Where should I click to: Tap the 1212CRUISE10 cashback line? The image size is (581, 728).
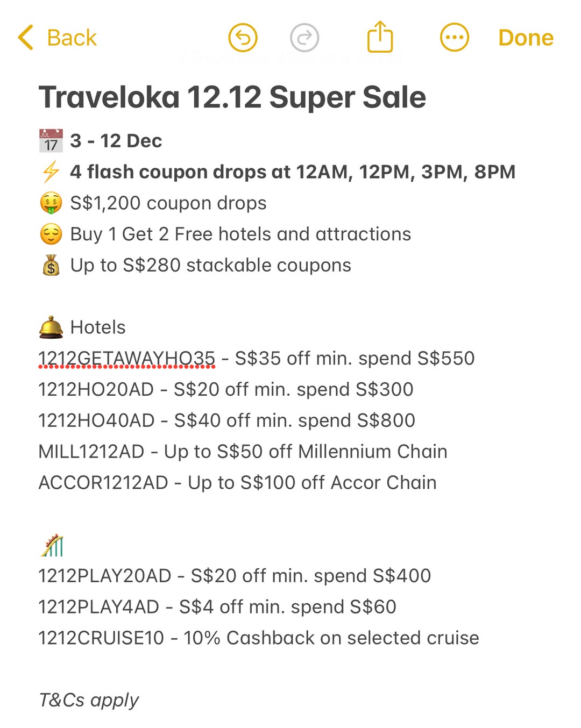click(258, 638)
